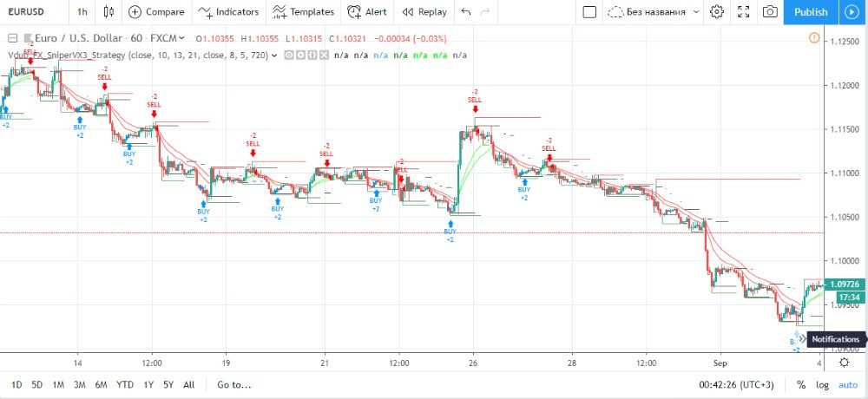Open the candlestick chart style selector
Image resolution: width=868 pixels, height=399 pixels.
[108, 12]
